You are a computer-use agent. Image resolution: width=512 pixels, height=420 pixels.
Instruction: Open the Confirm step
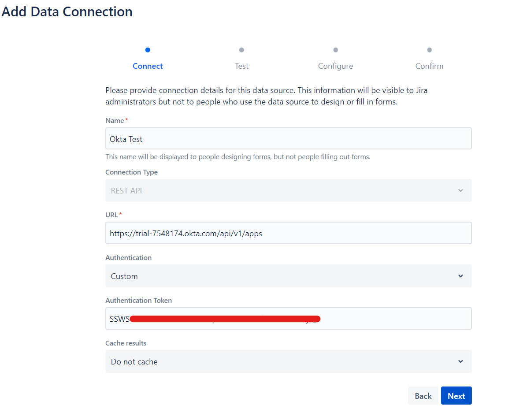click(x=430, y=66)
